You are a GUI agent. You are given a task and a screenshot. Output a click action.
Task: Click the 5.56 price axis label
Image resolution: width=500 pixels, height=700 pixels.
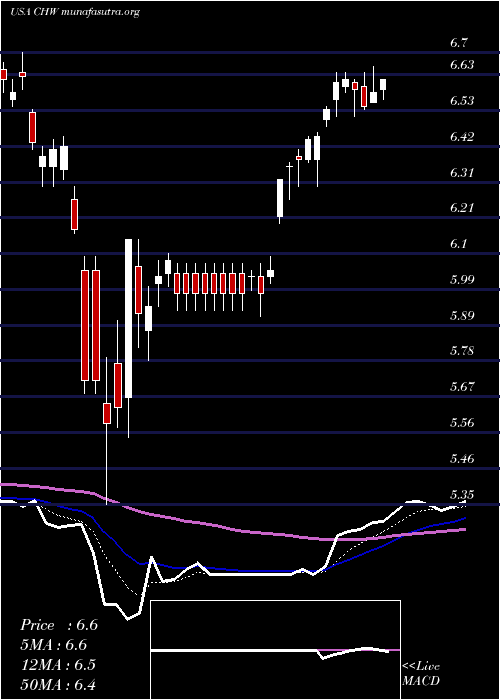point(462,422)
